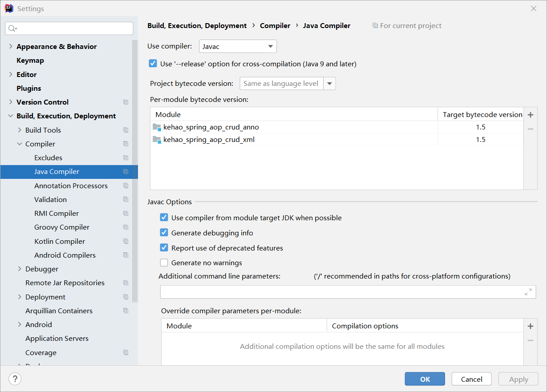Select Annotation Processors in settings tree

[x=71, y=186]
